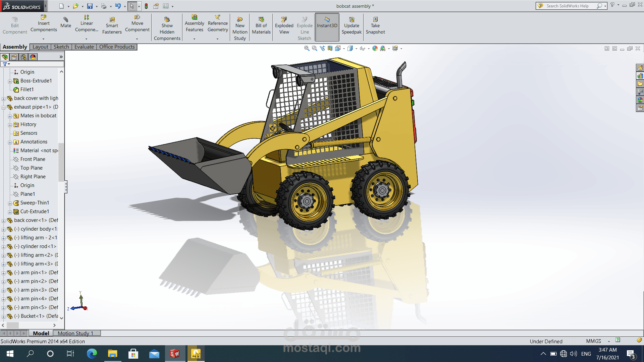Viewport: 644px width, 362px height.
Task: Click the Zoom to Area icon
Action: [314, 48]
